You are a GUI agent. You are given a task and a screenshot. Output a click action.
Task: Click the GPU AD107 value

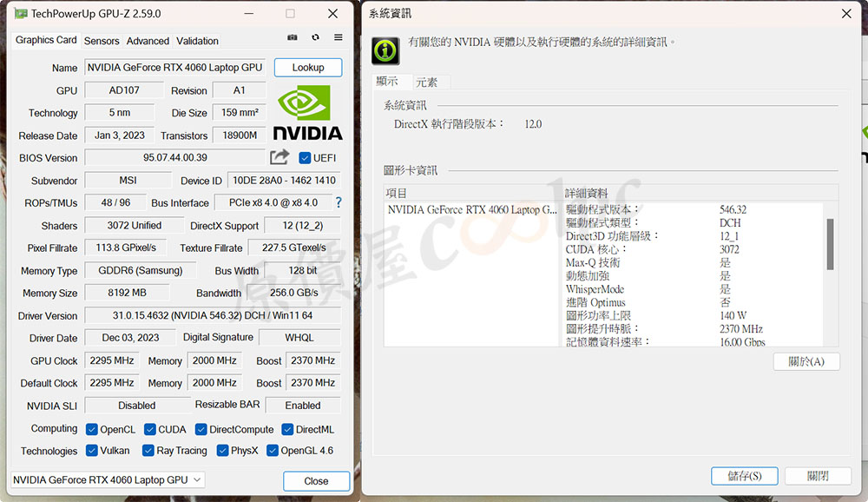(124, 89)
